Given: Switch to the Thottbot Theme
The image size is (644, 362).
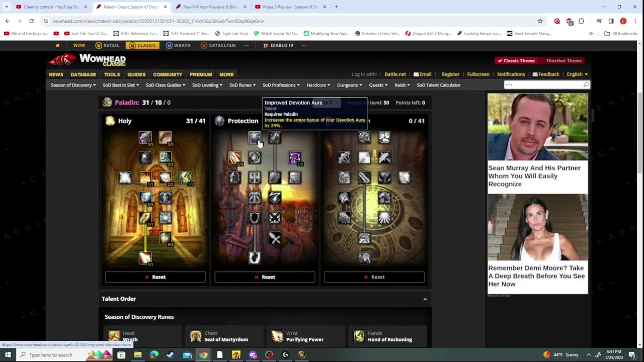Looking at the screenshot, I should point(563,61).
